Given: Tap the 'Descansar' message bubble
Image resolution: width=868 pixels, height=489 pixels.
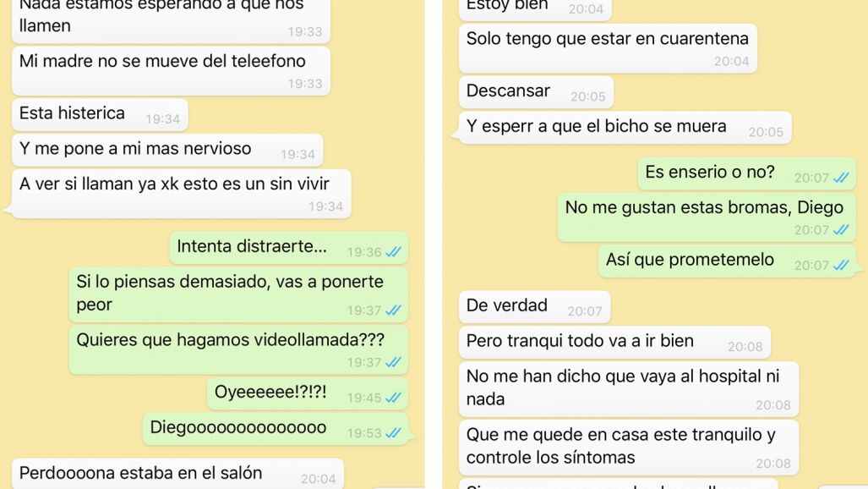Looking at the screenshot, I should click(x=536, y=92).
